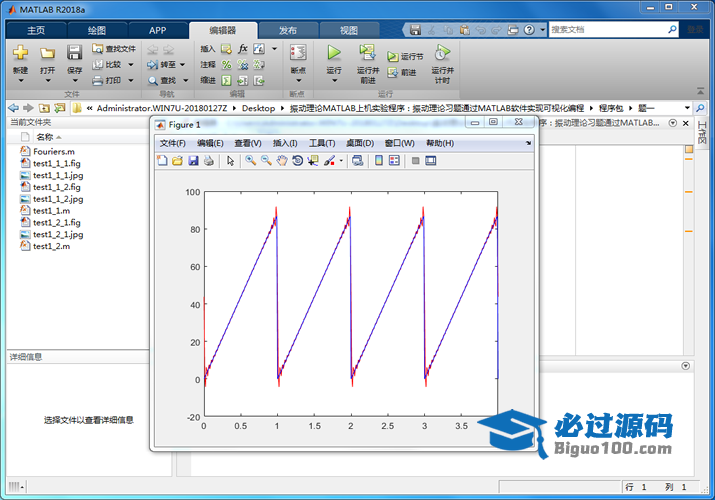Select the Data Cursor tool
Image resolution: width=715 pixels, height=500 pixels.
pyautogui.click(x=313, y=160)
